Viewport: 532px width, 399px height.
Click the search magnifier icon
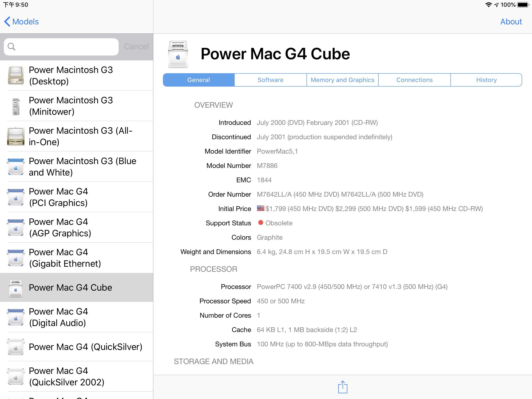click(x=11, y=47)
